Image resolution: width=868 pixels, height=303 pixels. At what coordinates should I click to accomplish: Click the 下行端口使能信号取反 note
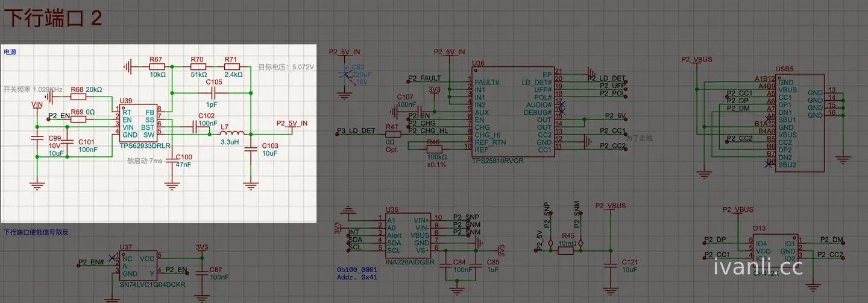point(36,232)
